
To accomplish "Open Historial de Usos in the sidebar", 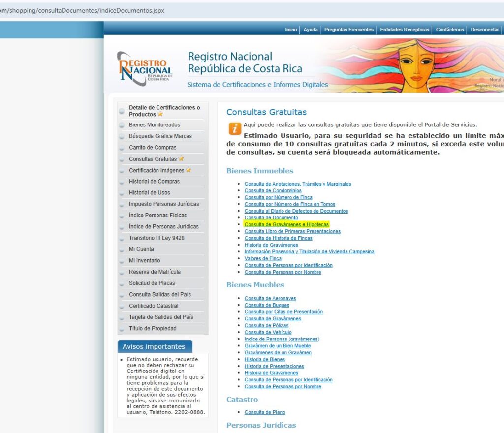I will [150, 192].
